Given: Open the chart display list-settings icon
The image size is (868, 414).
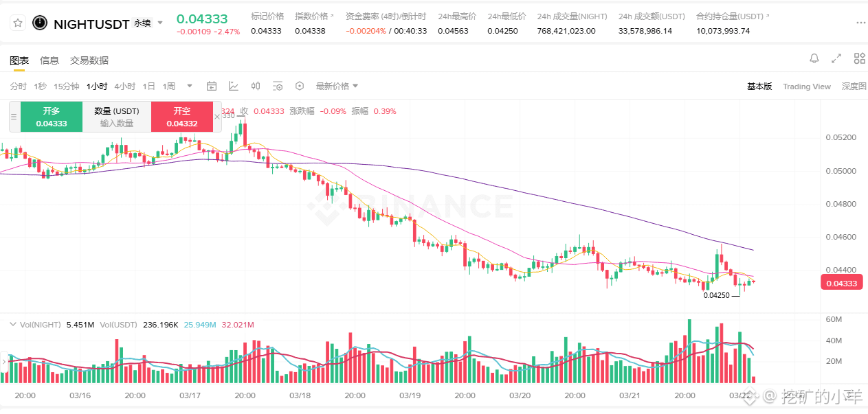Looking at the screenshot, I should (x=278, y=87).
